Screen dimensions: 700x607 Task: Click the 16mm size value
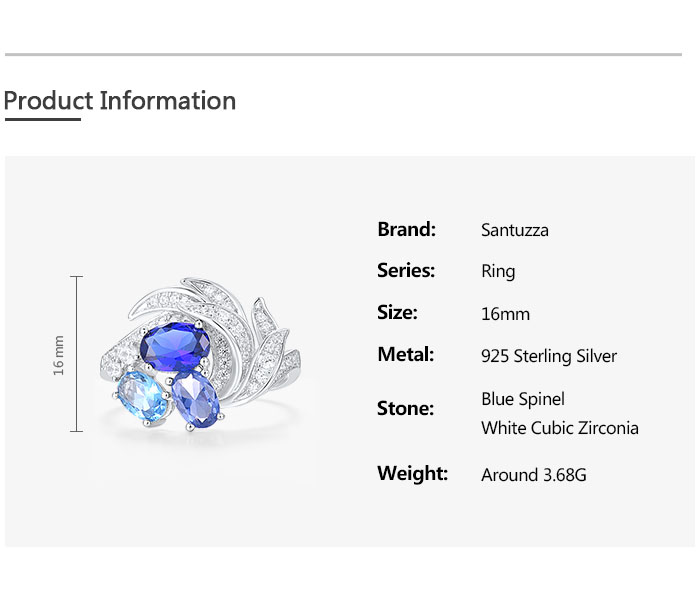click(505, 314)
